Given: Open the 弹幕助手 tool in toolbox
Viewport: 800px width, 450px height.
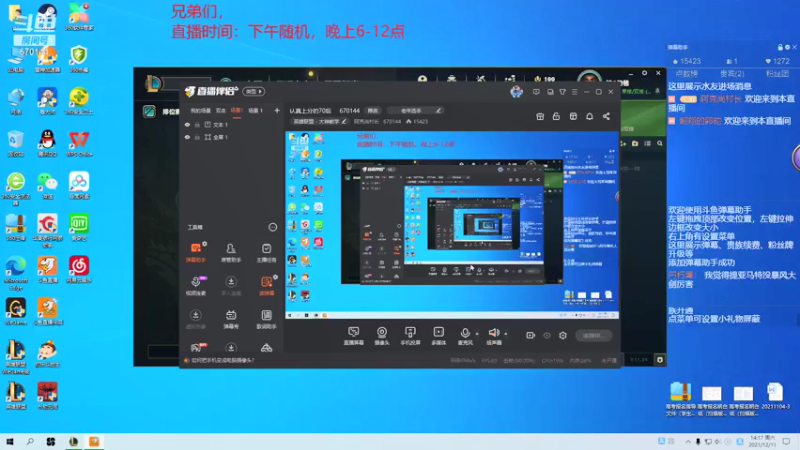Looking at the screenshot, I should pos(195,253).
